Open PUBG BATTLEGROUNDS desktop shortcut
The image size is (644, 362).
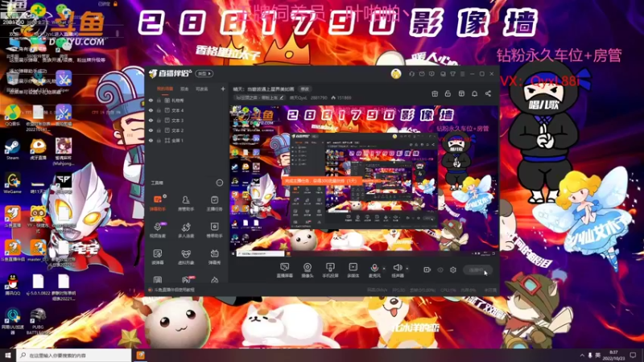[x=38, y=321]
